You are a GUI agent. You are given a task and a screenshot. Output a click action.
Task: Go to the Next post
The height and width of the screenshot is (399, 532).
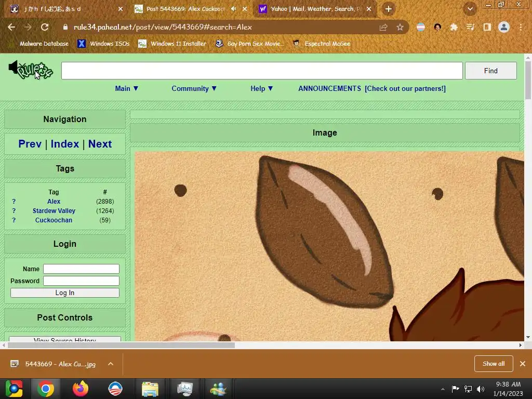(100, 144)
